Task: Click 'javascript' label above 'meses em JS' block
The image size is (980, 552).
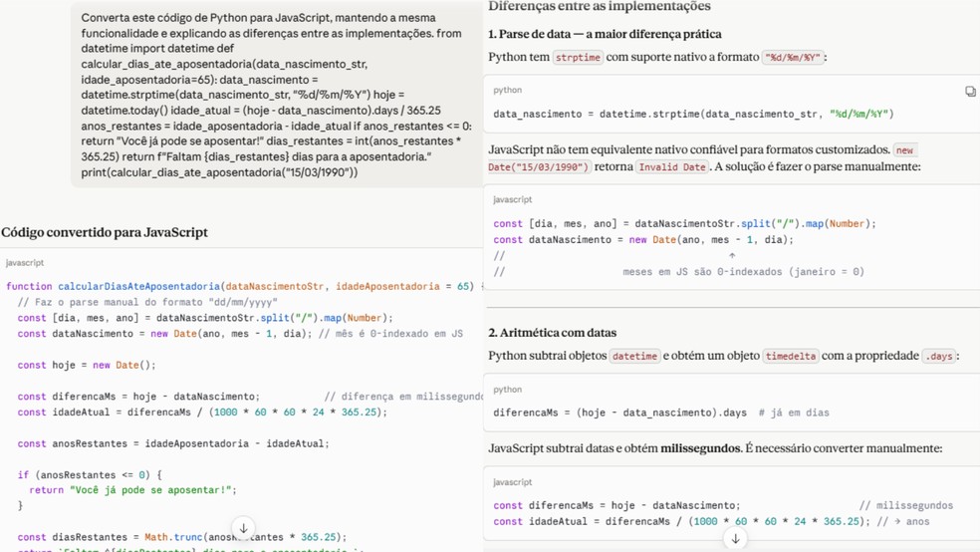Action: [x=513, y=199]
